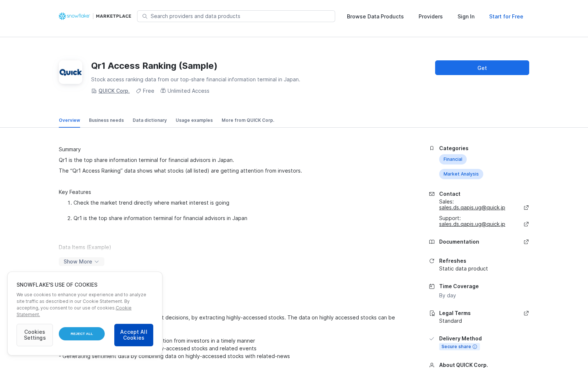The height and width of the screenshot is (368, 588).
Task: Click the Sign In link
Action: (x=466, y=17)
